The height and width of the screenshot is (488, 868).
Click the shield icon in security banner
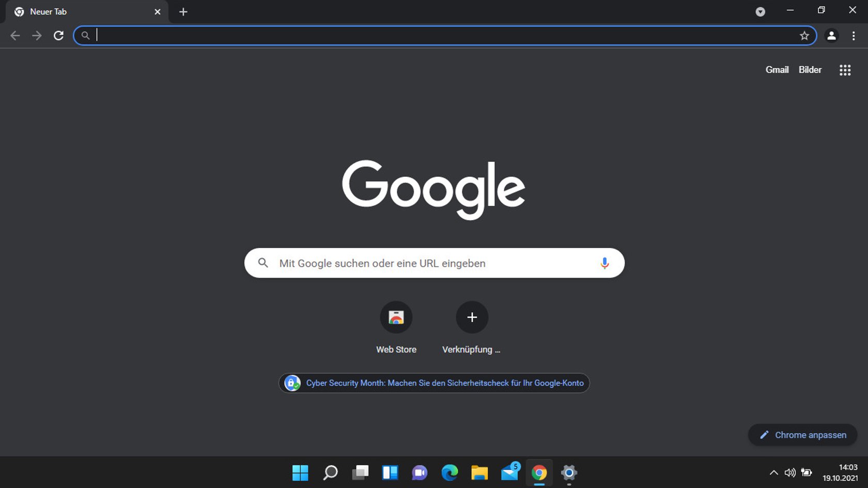292,383
